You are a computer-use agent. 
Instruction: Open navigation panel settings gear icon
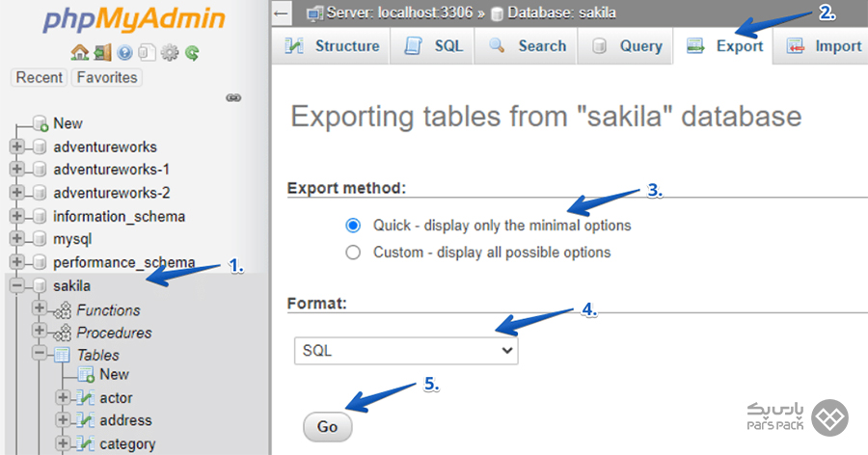click(x=170, y=53)
